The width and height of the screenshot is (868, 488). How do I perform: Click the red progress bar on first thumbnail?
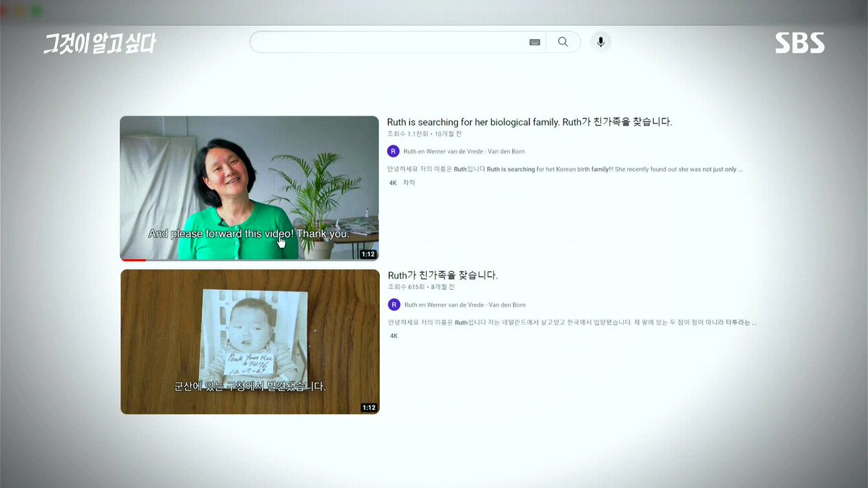(x=133, y=259)
